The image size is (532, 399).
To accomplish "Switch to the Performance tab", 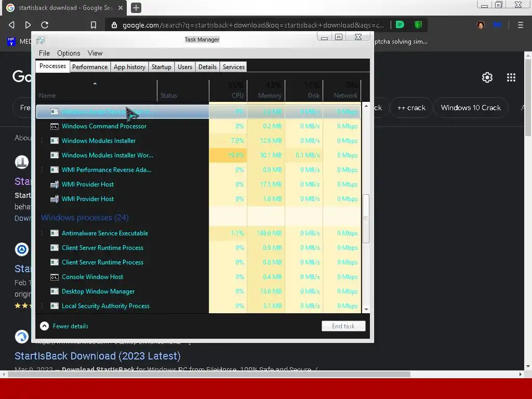I will pyautogui.click(x=90, y=67).
